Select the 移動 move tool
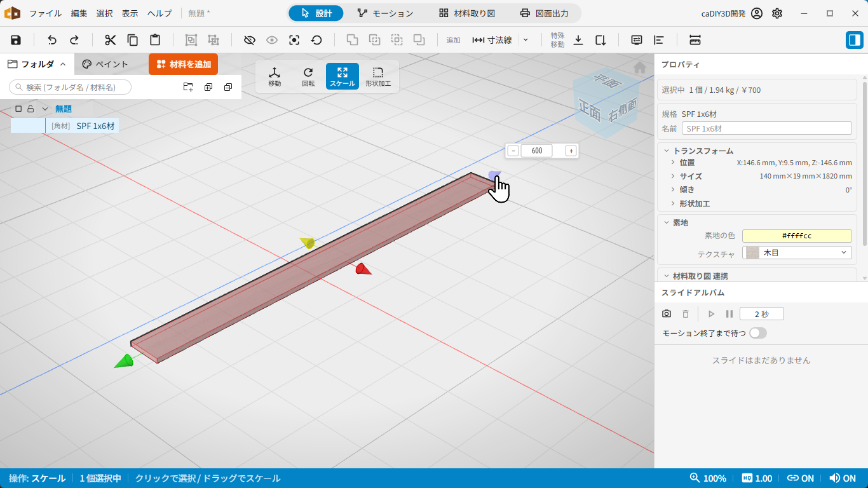Screen dimensions: 868x488 275,76
